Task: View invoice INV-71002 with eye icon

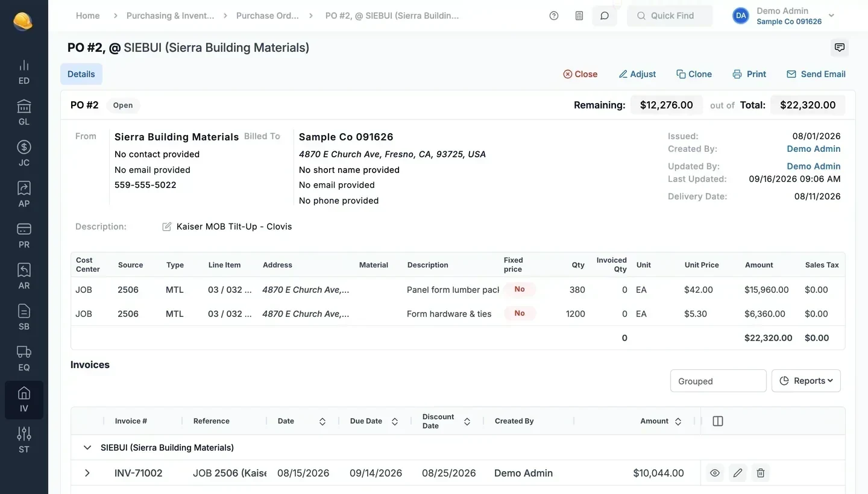Action: (x=715, y=473)
